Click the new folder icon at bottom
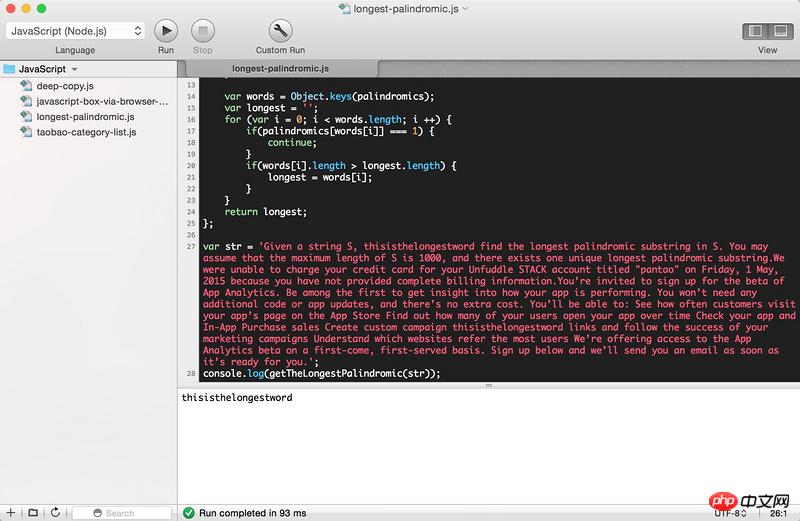 (32, 513)
